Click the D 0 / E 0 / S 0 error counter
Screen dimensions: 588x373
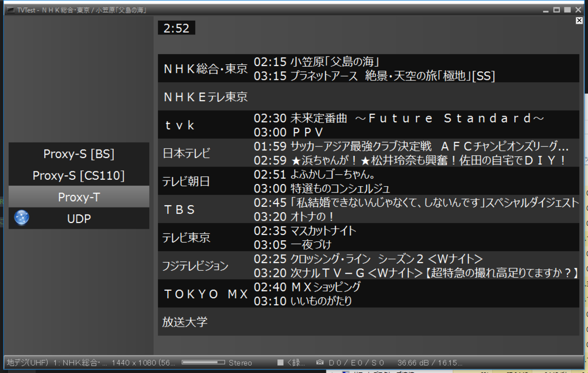(x=356, y=363)
